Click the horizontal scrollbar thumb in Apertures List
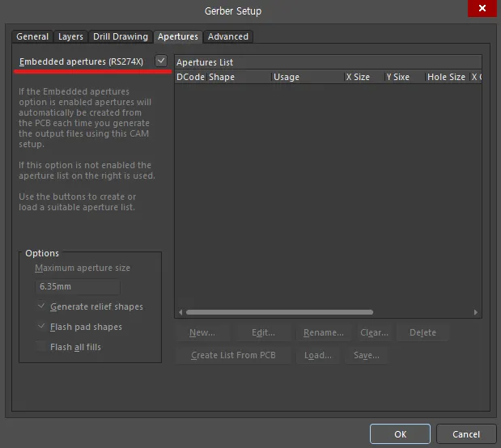Image resolution: width=501 pixels, height=448 pixels. [x=279, y=312]
